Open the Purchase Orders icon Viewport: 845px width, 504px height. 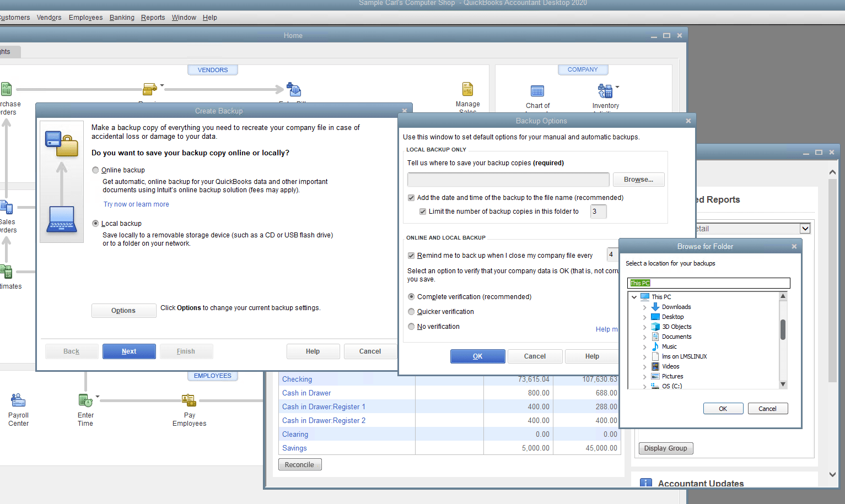click(x=6, y=89)
